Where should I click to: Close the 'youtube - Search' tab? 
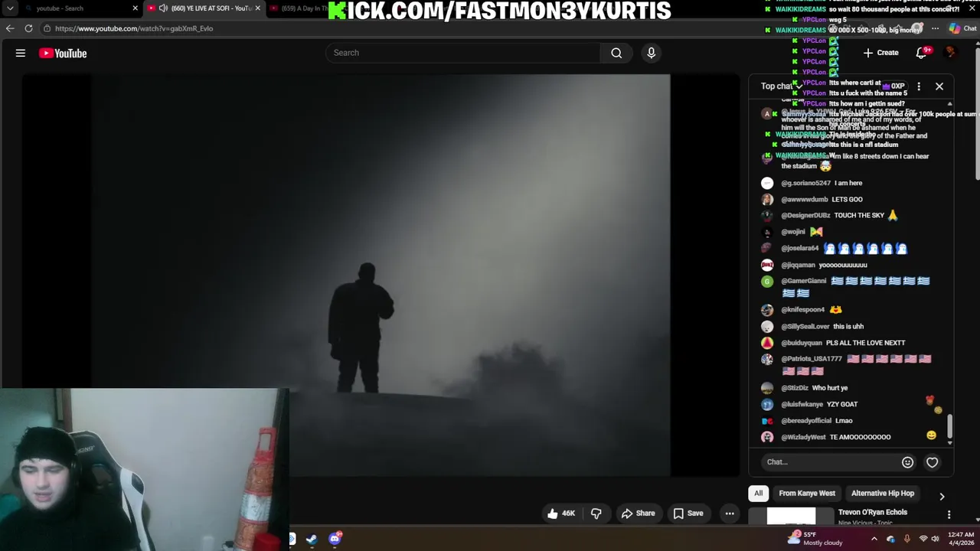[x=136, y=8]
